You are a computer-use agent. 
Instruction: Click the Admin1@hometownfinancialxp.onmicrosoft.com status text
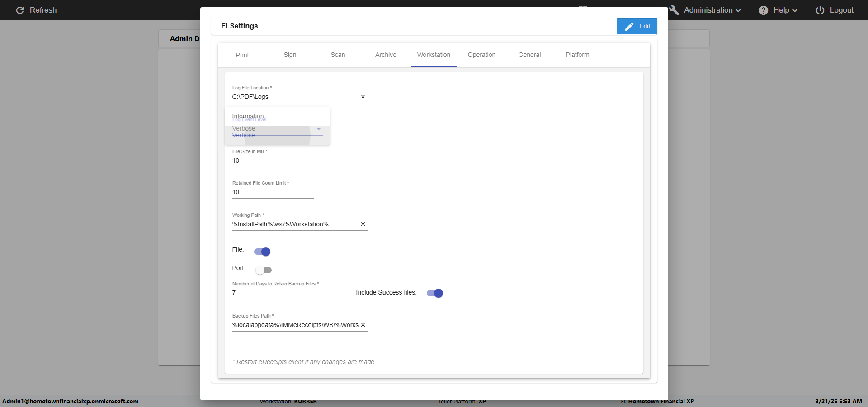(x=71, y=401)
